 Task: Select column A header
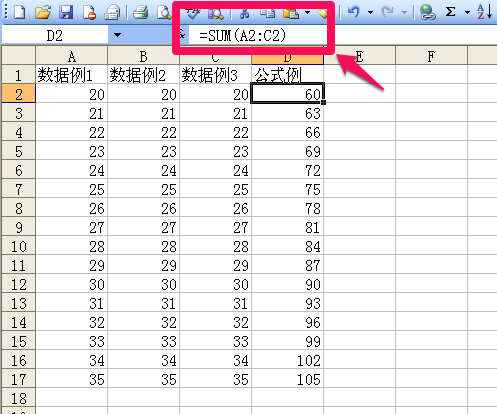coord(71,56)
